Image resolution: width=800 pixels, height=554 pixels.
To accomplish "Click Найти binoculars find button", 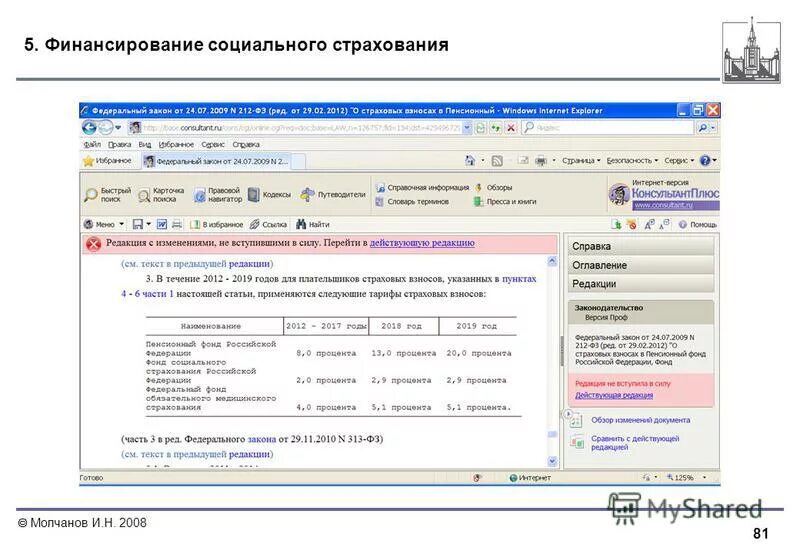I will pyautogui.click(x=313, y=224).
